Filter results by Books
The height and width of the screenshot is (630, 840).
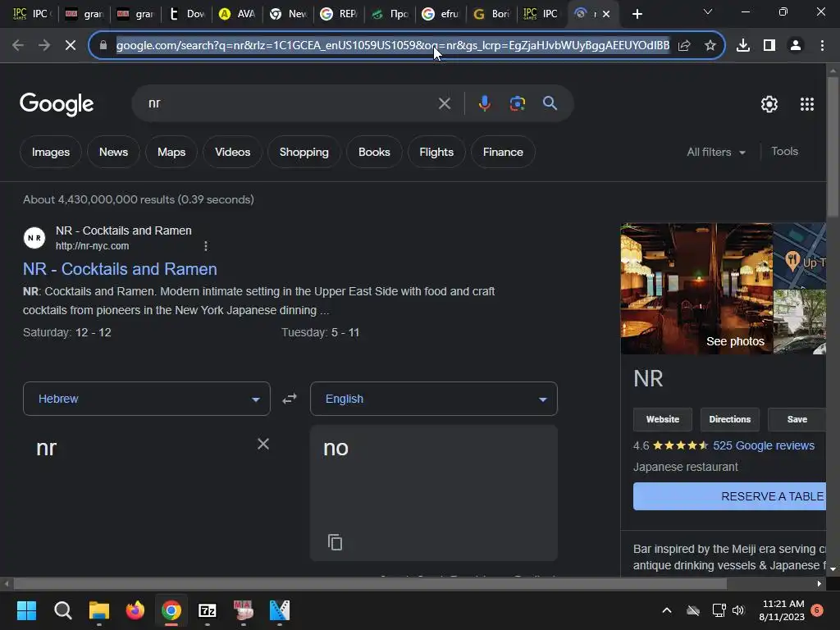point(374,152)
